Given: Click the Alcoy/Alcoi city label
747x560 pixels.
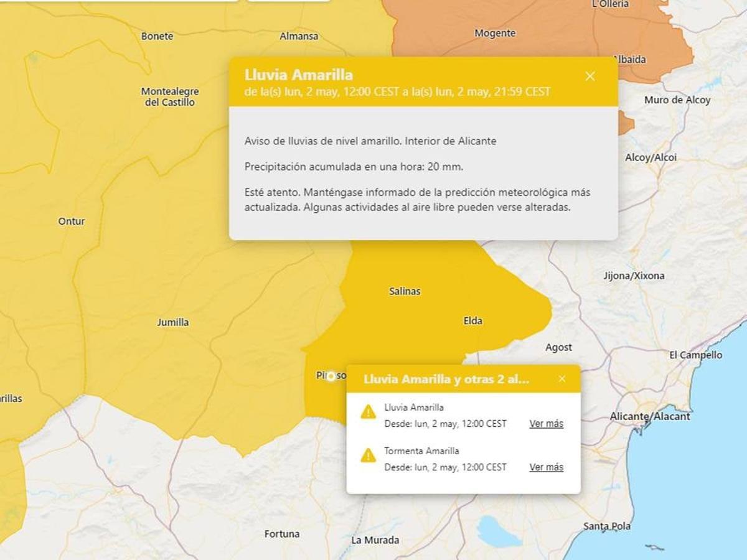Looking at the screenshot, I should 651,157.
